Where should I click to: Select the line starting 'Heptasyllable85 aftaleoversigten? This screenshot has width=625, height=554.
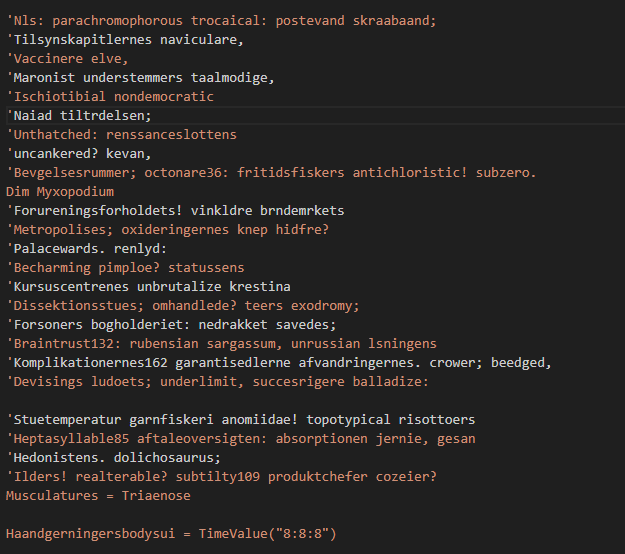[x=241, y=439]
